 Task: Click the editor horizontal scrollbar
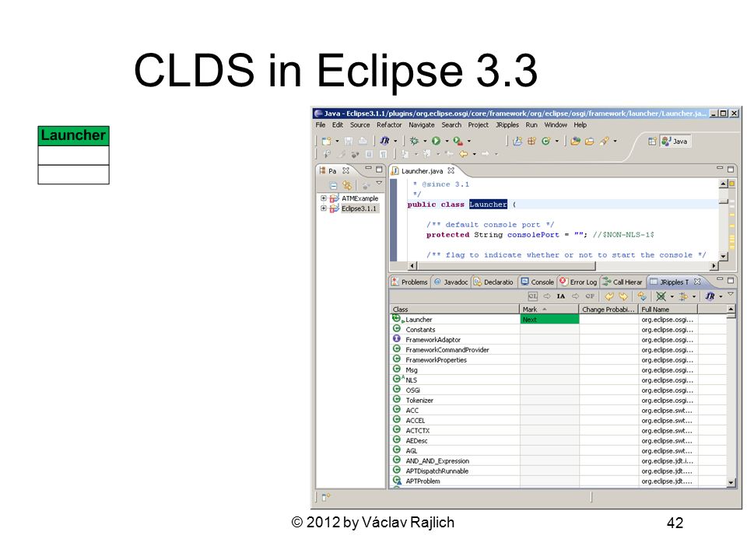[x=507, y=266]
